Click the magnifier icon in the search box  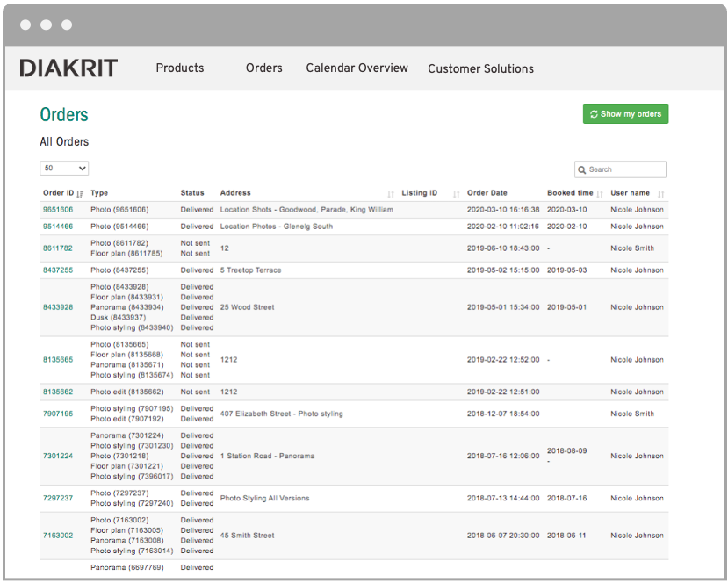[582, 169]
